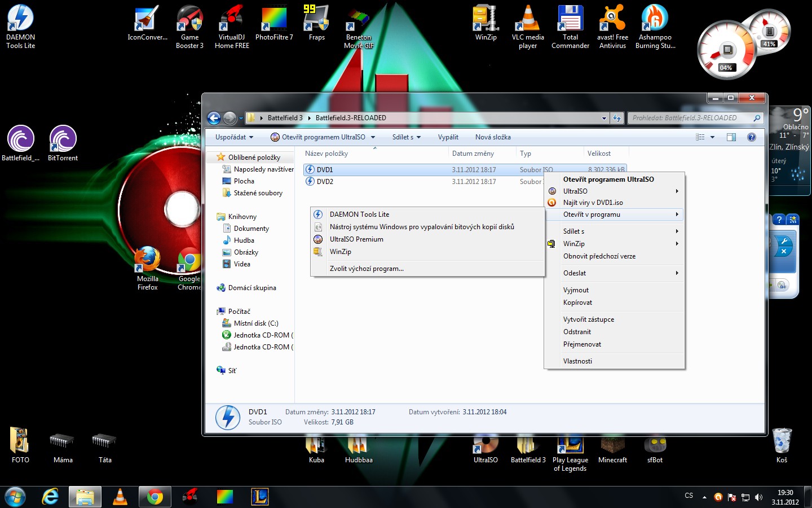Open Explorer help question mark icon
812x508 pixels.
[751, 137]
